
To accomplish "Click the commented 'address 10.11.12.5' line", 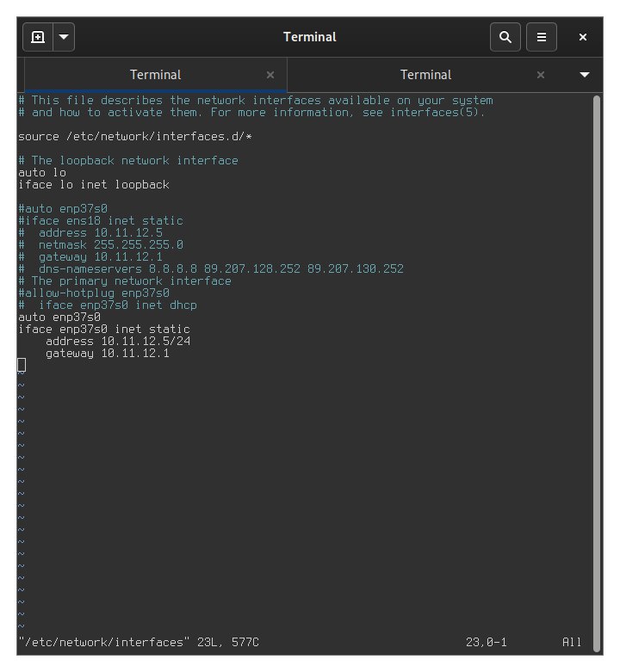I will click(x=90, y=232).
